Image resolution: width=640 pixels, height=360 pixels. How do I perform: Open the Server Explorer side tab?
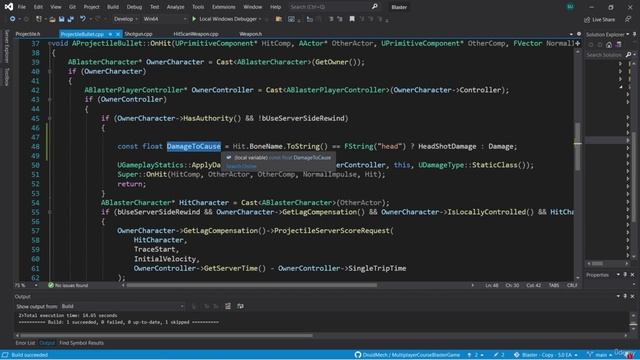pyautogui.click(x=6, y=46)
